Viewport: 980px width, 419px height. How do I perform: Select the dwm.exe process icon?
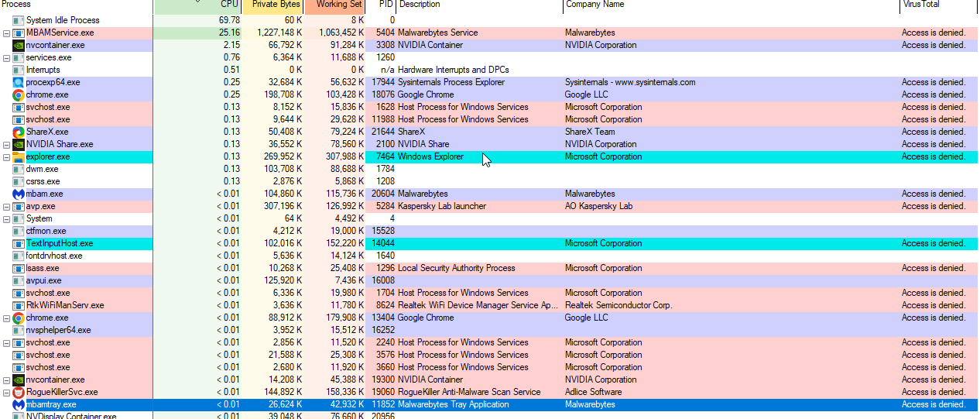pos(19,169)
